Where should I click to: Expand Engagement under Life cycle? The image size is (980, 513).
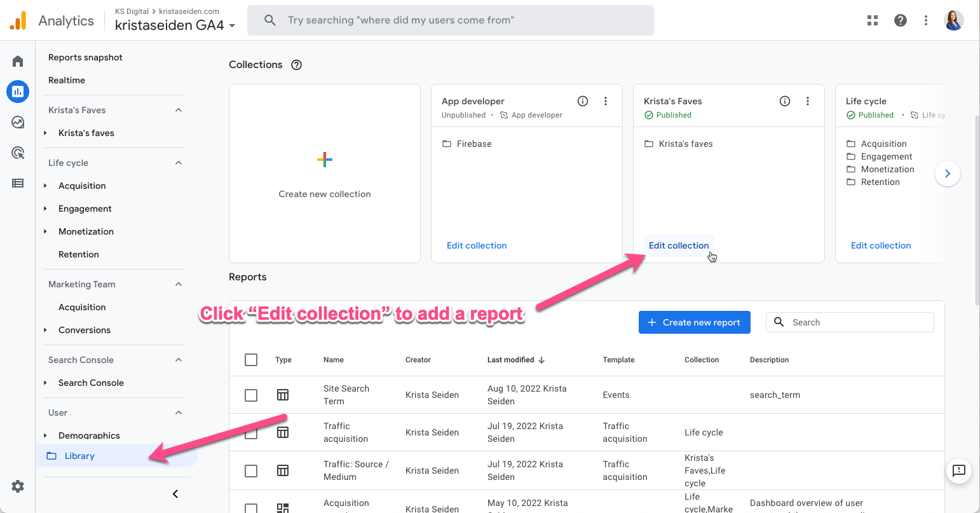(45, 209)
